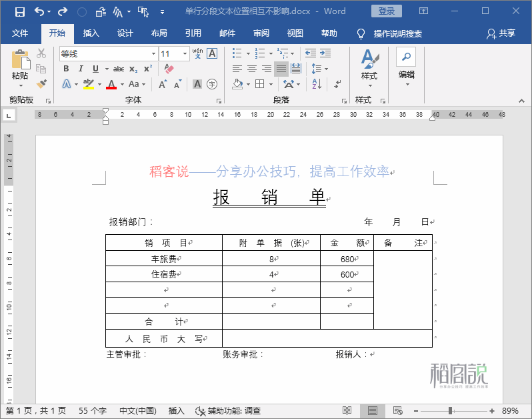Screen dimensions: 532x419
Task: Toggle show paragraph marks
Action: point(337,83)
